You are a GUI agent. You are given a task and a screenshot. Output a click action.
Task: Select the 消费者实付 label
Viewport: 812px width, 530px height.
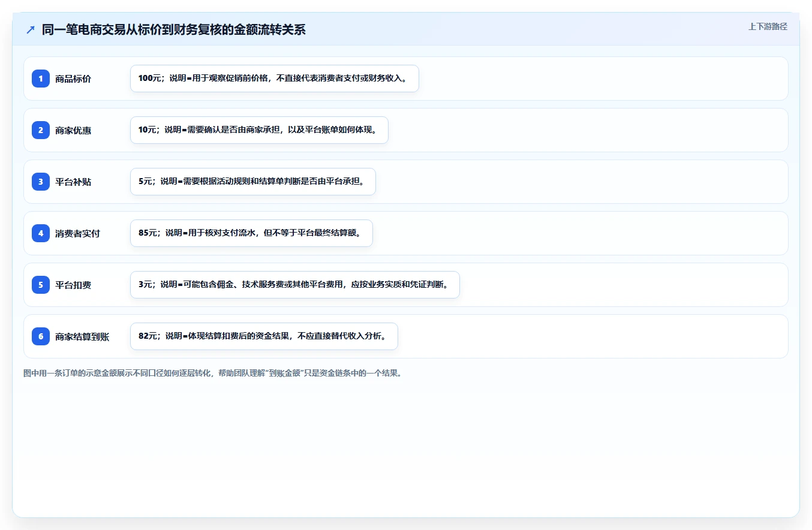pyautogui.click(x=77, y=233)
